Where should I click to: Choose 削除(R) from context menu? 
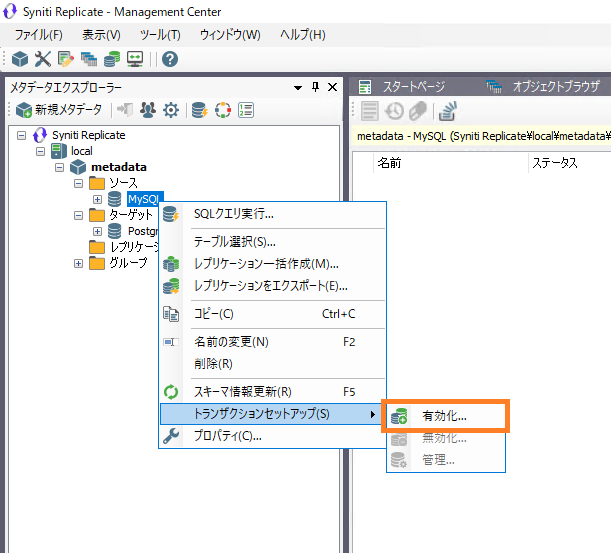[273, 364]
